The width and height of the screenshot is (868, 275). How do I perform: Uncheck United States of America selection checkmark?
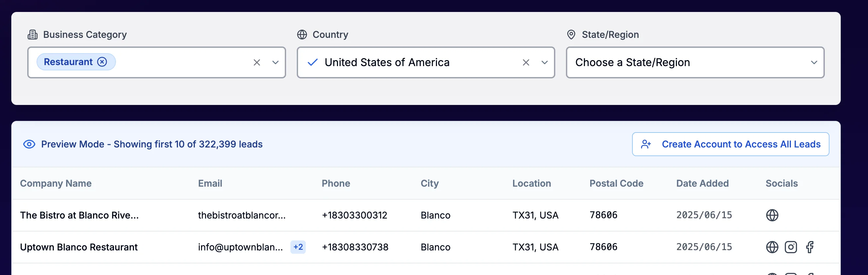313,62
